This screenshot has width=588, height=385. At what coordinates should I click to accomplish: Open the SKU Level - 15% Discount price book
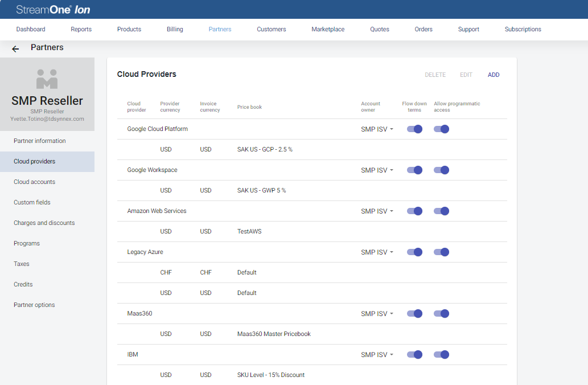coord(270,375)
